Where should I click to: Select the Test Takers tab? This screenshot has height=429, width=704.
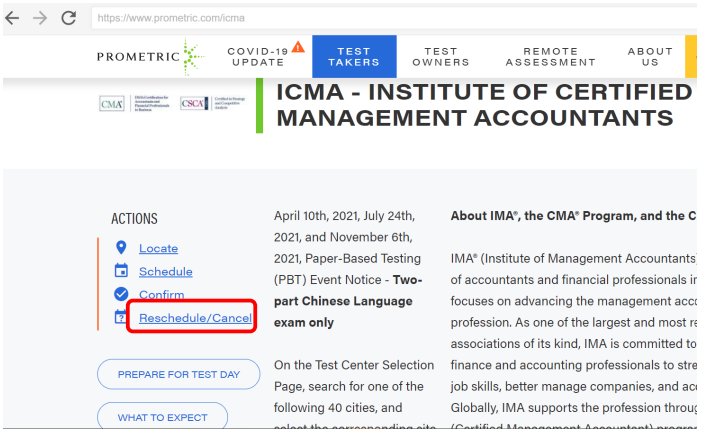click(354, 57)
